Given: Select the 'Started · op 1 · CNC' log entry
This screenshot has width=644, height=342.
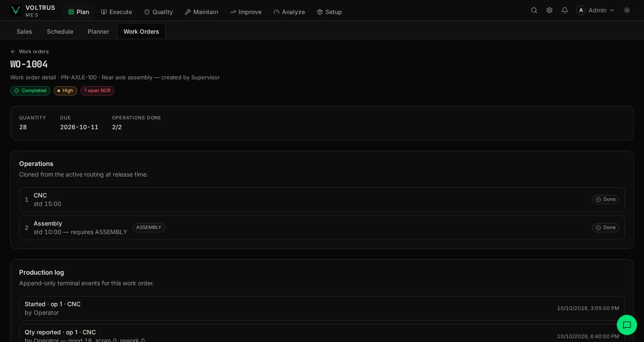Looking at the screenshot, I should pos(322,308).
